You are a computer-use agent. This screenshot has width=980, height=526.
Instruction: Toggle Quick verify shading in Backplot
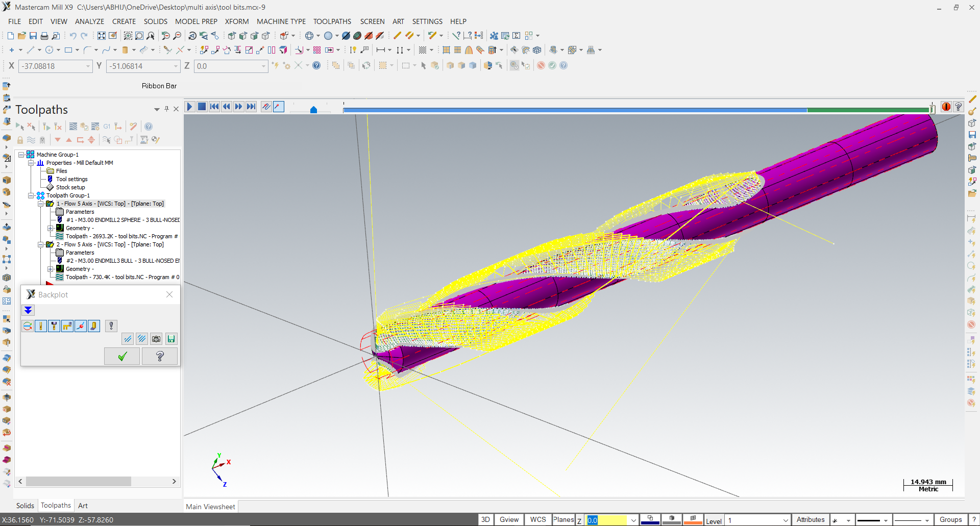[94, 326]
